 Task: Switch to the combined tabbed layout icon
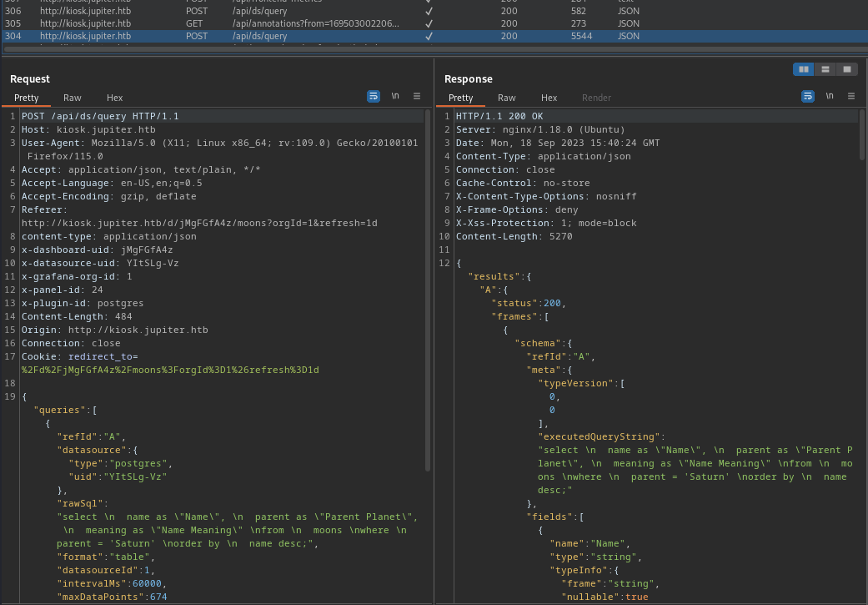point(847,69)
